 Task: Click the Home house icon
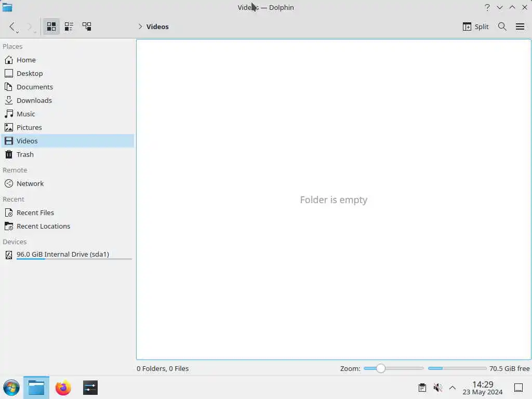[9, 60]
